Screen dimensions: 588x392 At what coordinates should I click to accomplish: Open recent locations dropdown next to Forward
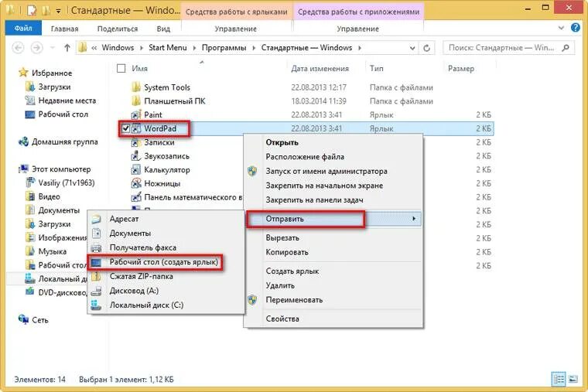(52, 48)
